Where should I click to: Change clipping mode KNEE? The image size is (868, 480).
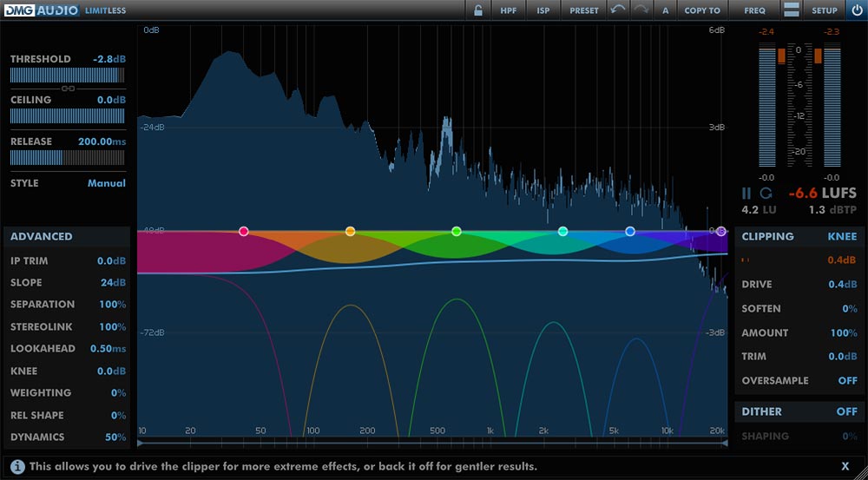click(x=842, y=236)
